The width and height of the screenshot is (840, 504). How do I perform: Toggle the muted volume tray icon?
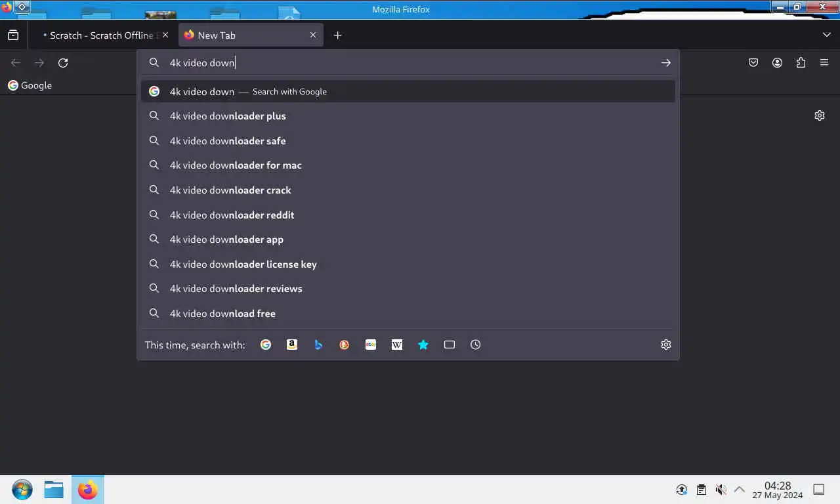721,490
